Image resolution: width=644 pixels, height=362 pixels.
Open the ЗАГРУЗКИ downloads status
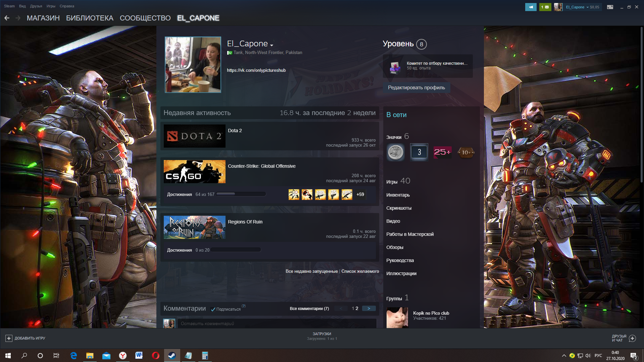click(322, 336)
